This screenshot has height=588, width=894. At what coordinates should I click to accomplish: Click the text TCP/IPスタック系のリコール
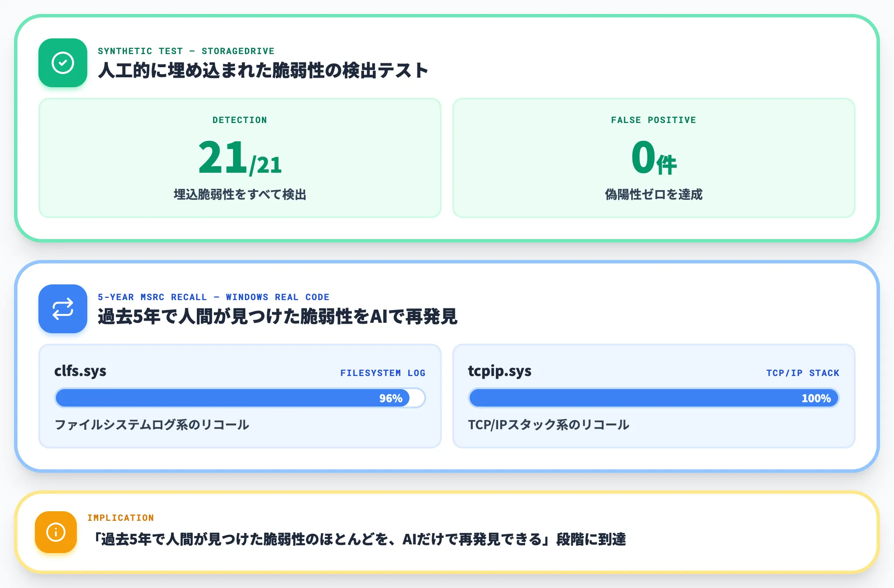[548, 424]
